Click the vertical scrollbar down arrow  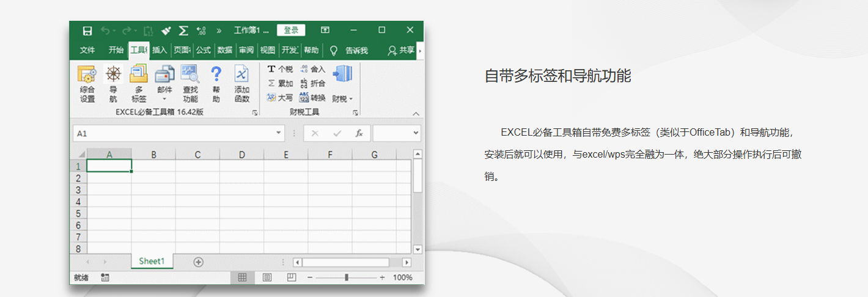point(418,249)
